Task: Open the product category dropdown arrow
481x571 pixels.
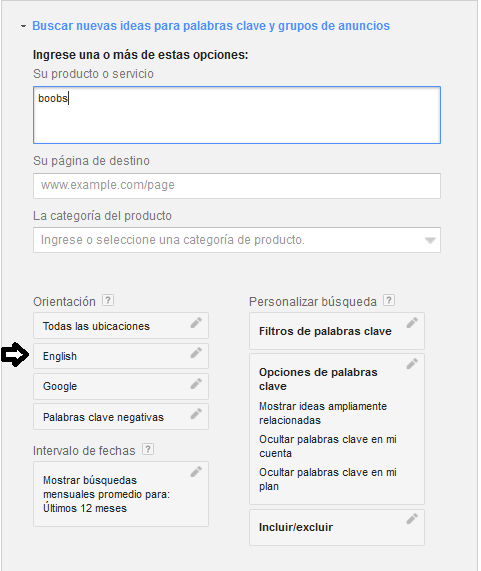Action: coord(430,240)
